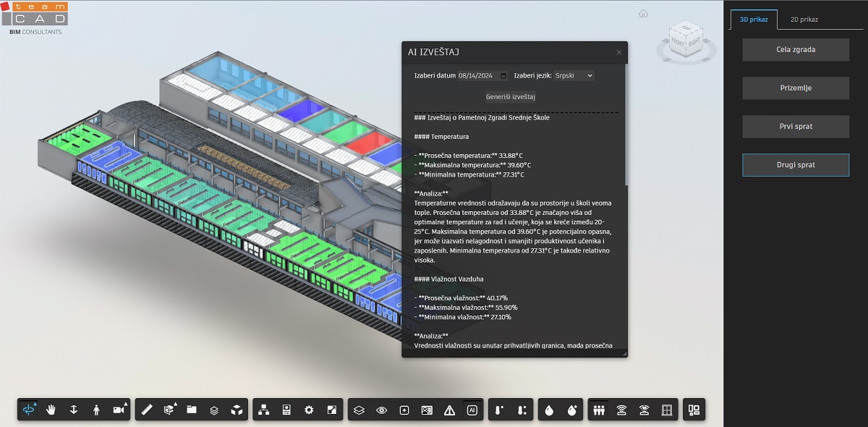Switch to the 2D prikaz tab
The image size is (868, 427).
pyautogui.click(x=804, y=20)
